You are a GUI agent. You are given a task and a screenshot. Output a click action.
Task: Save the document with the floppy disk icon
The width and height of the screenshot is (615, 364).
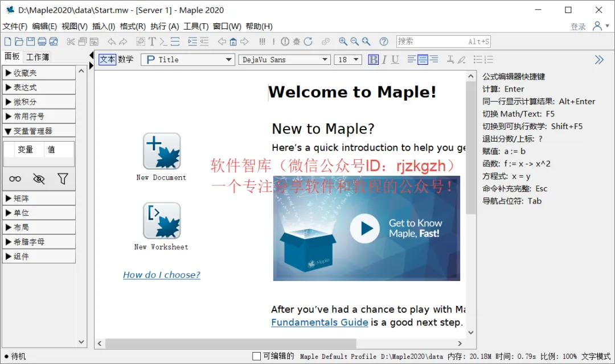pyautogui.click(x=30, y=42)
